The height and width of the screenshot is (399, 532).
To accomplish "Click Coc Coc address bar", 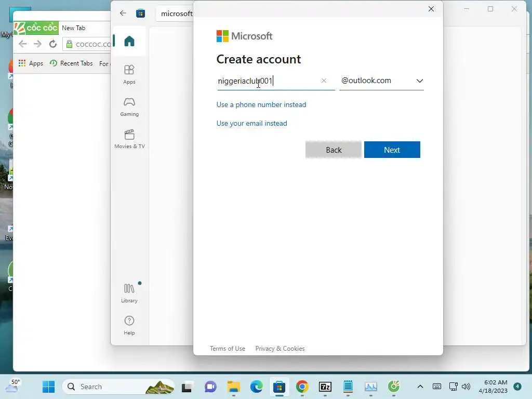I will pos(87,44).
